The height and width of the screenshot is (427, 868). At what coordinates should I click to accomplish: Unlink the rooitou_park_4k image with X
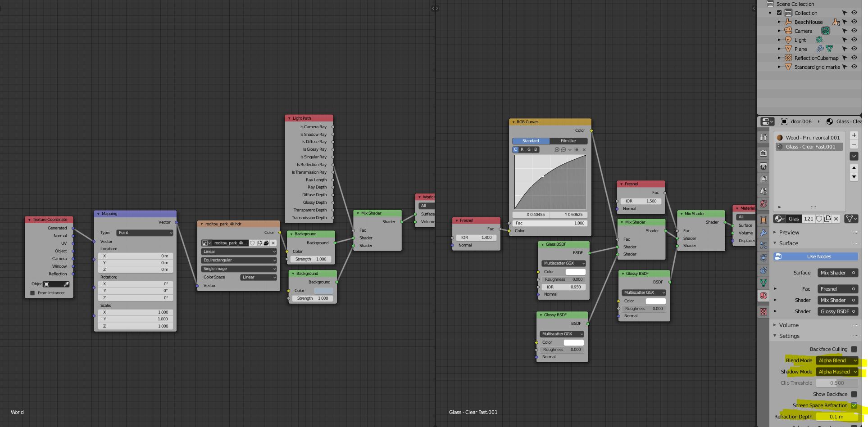click(273, 243)
